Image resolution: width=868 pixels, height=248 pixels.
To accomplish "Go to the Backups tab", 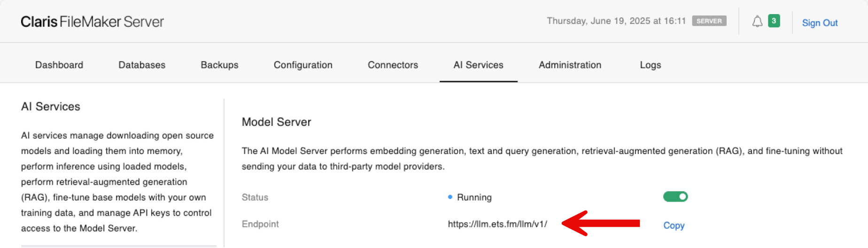I will 219,65.
